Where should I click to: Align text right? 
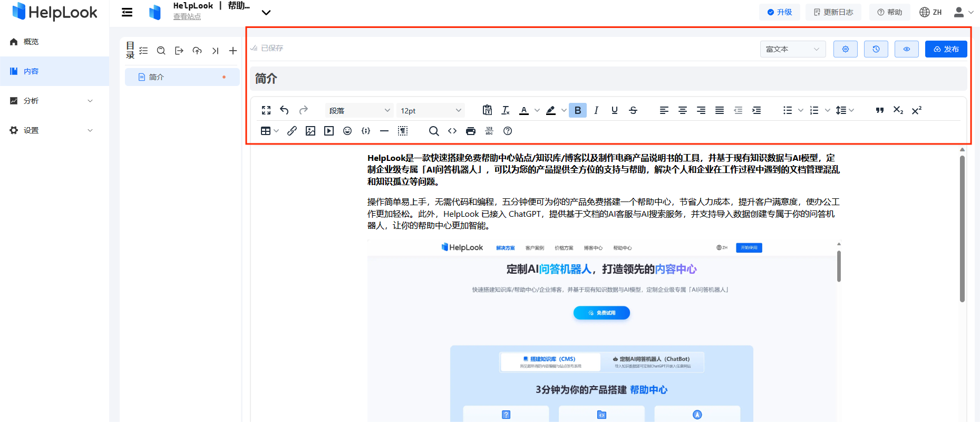pyautogui.click(x=701, y=110)
